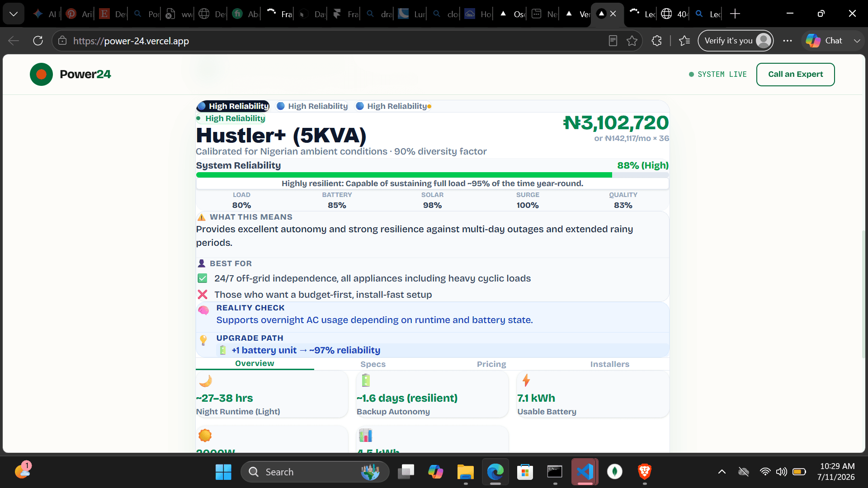This screenshot has height=488, width=868.
Task: Click the Power24 orange circle logo
Action: pos(41,75)
